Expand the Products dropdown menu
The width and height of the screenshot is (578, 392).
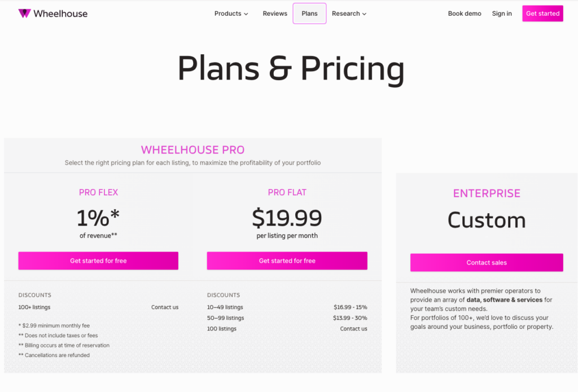coord(231,14)
